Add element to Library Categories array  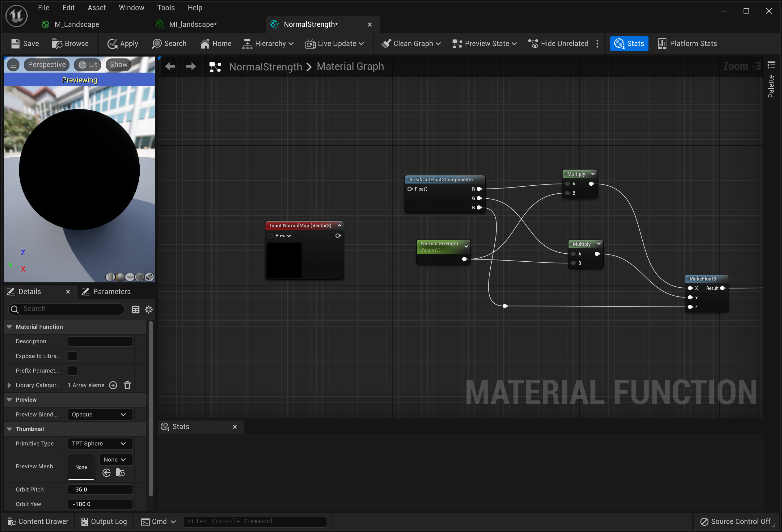tap(113, 385)
